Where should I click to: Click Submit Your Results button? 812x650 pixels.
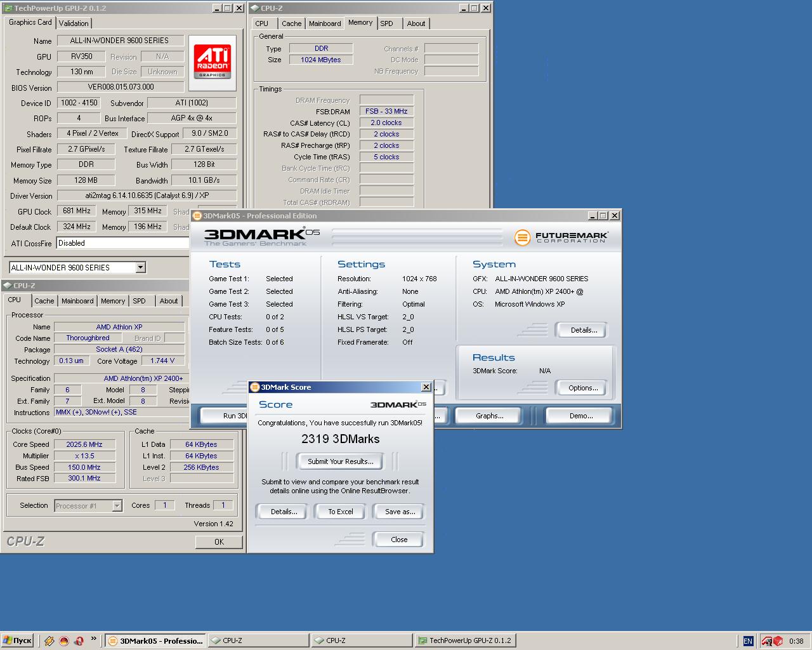(x=341, y=461)
